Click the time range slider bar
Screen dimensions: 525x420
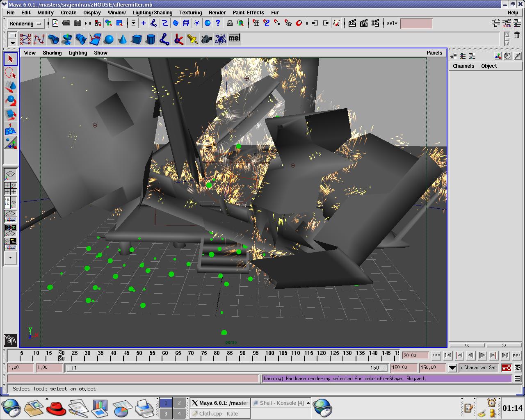pos(227,368)
